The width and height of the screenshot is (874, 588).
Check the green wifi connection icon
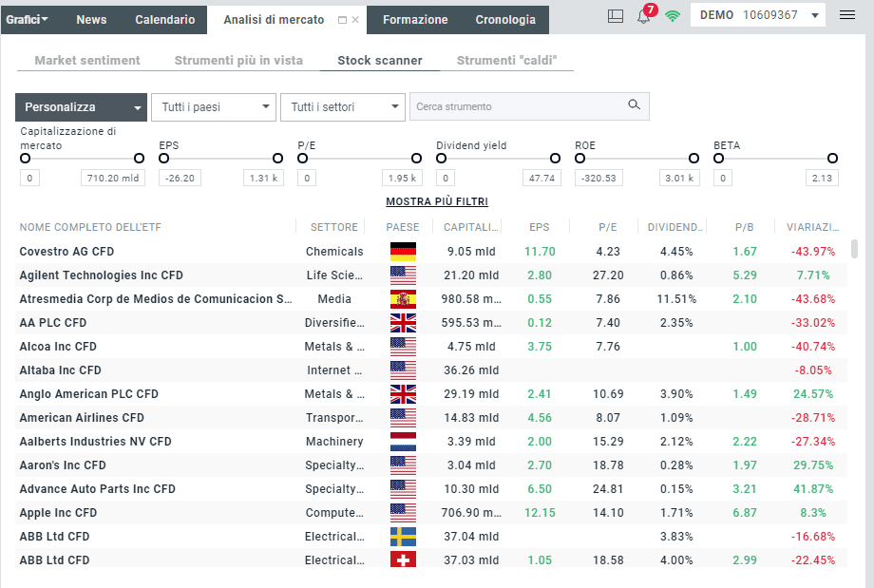pos(673,16)
